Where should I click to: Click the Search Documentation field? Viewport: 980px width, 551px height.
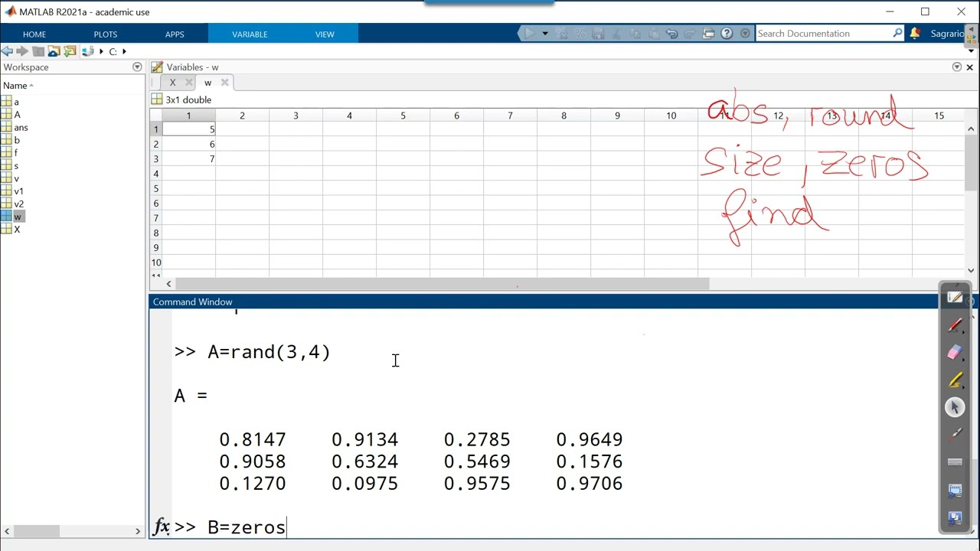point(823,34)
